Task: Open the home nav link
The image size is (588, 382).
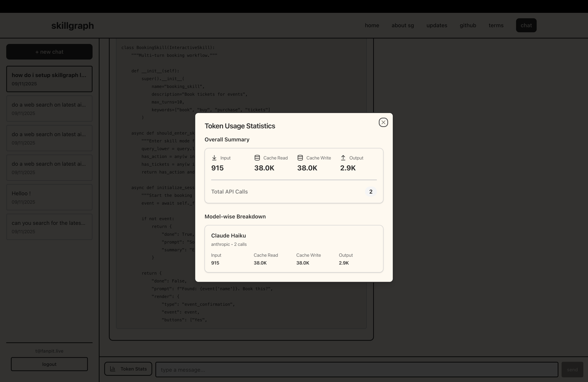Action: (x=372, y=25)
